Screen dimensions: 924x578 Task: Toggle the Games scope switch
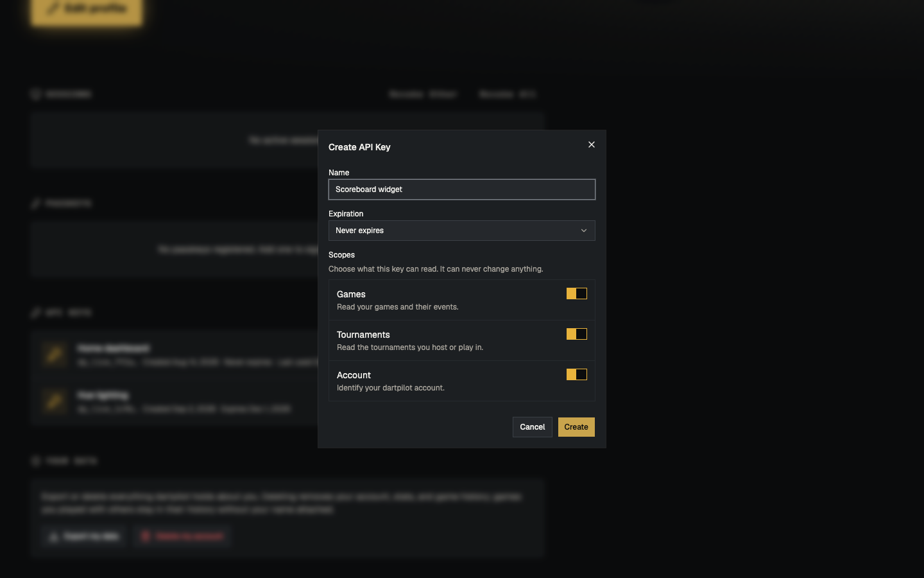[x=577, y=293]
